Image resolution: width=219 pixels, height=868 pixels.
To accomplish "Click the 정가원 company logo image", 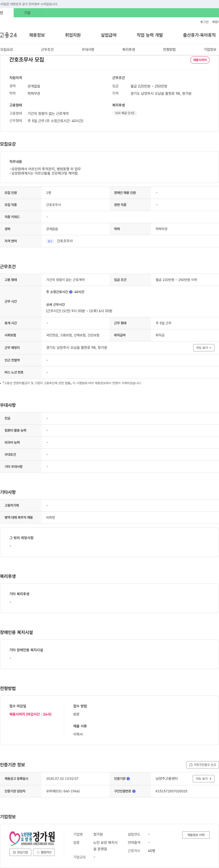I will 32,838.
